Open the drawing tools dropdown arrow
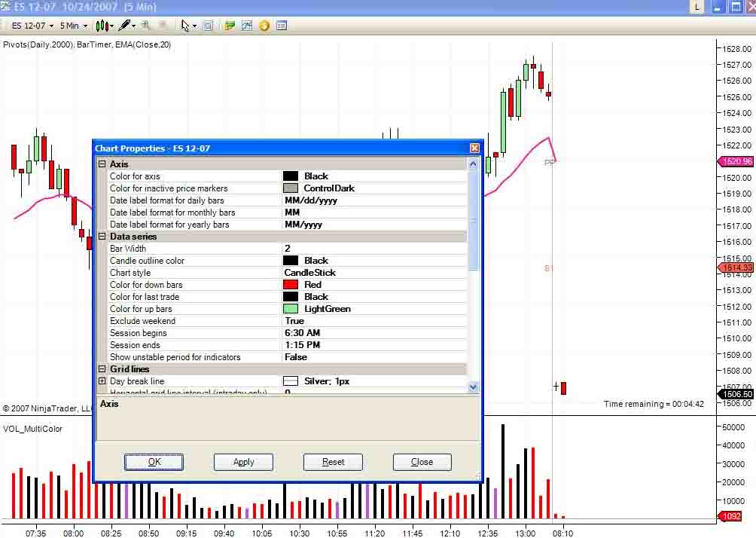Viewport: 756px width, 538px height. (x=133, y=26)
